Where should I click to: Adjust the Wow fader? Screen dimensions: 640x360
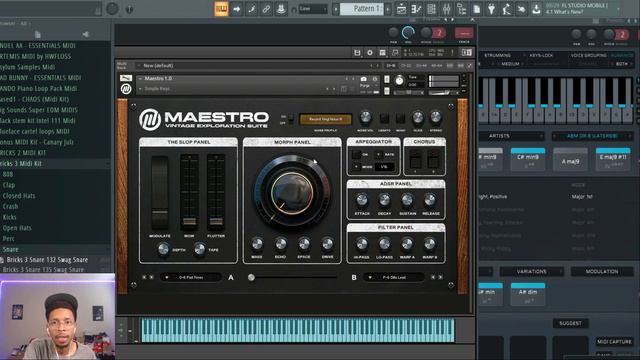[x=189, y=221]
